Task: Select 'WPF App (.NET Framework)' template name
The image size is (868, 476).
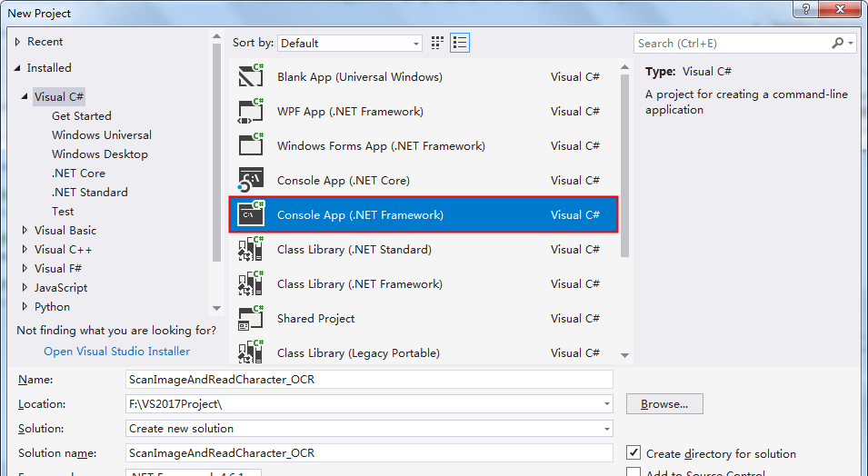Action: (351, 111)
